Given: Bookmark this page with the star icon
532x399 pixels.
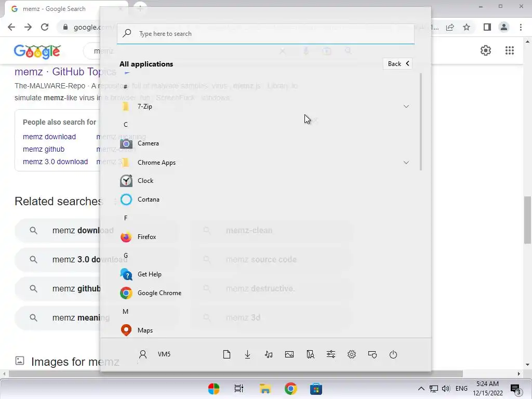Looking at the screenshot, I should pyautogui.click(x=467, y=27).
